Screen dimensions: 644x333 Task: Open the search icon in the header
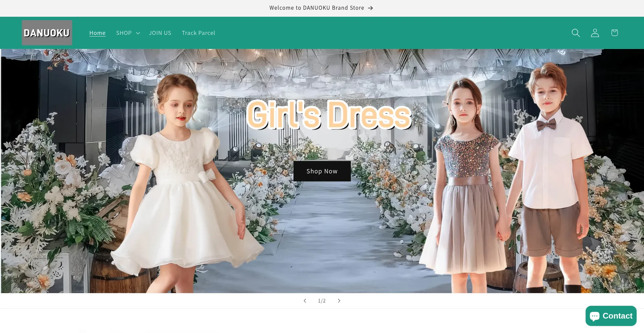coord(576,33)
